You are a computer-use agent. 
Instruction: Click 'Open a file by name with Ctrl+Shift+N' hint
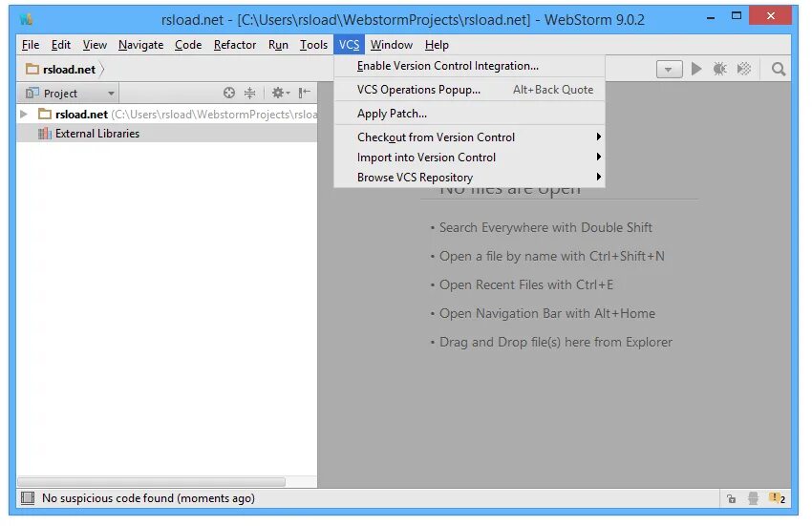pyautogui.click(x=551, y=256)
